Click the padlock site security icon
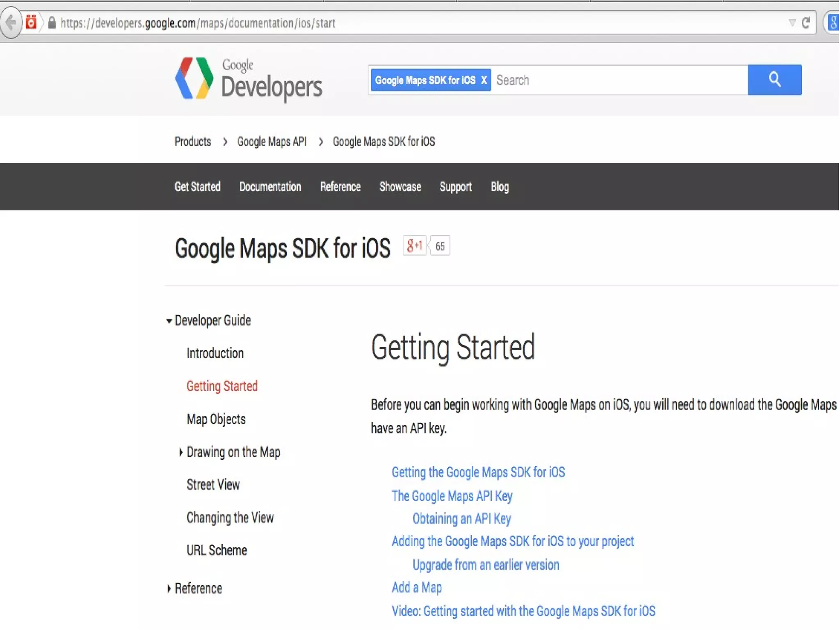Screen dimensions: 840x630 tap(52, 23)
